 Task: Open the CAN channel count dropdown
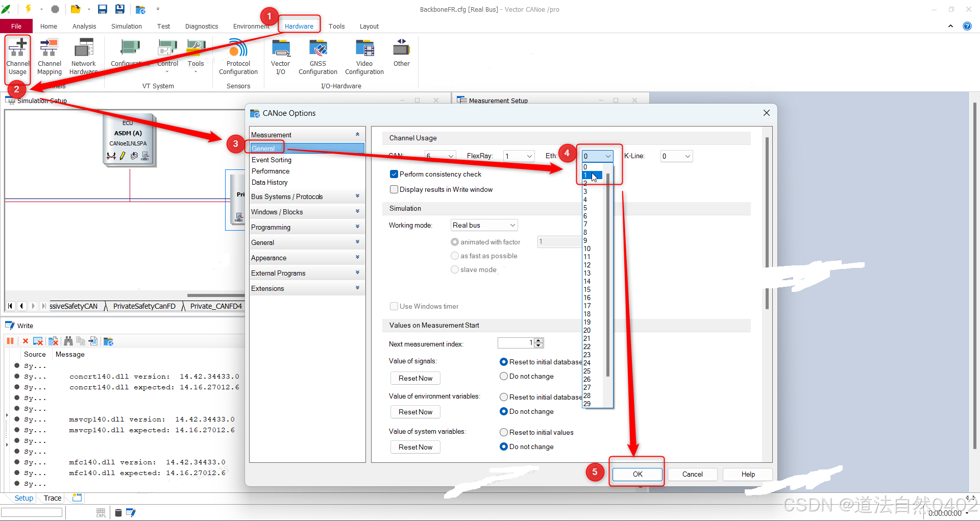(440, 156)
